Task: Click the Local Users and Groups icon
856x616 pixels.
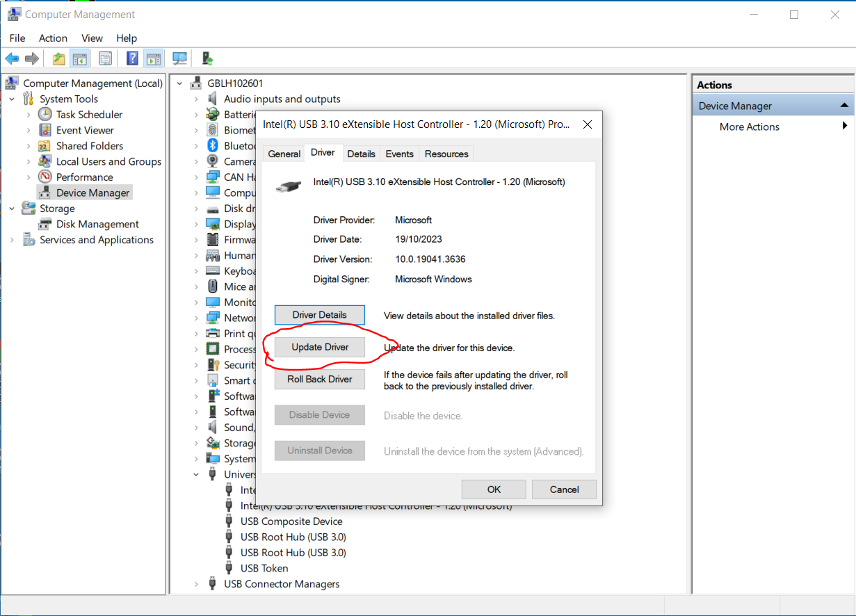Action: [x=45, y=161]
